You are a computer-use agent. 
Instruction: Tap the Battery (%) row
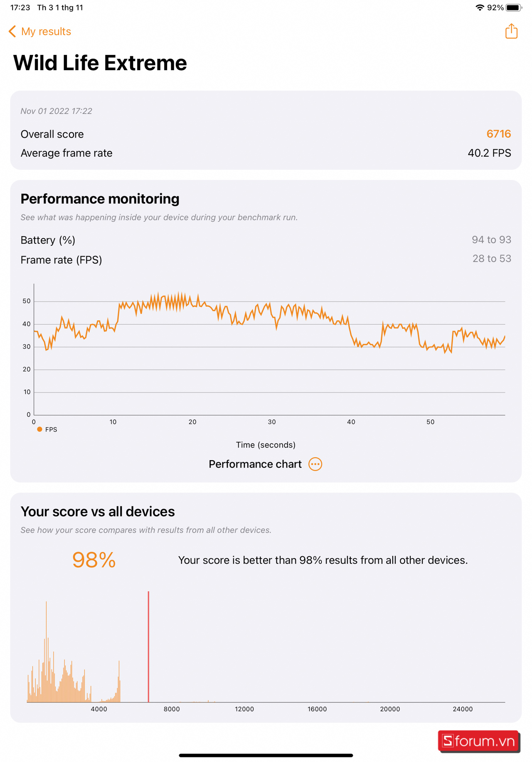pyautogui.click(x=266, y=240)
